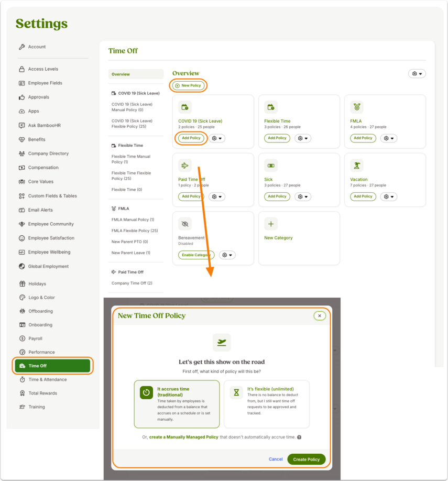Viewport: 448px width, 481px height.
Task: Click Add Policy on the Sick card
Action: (x=277, y=196)
